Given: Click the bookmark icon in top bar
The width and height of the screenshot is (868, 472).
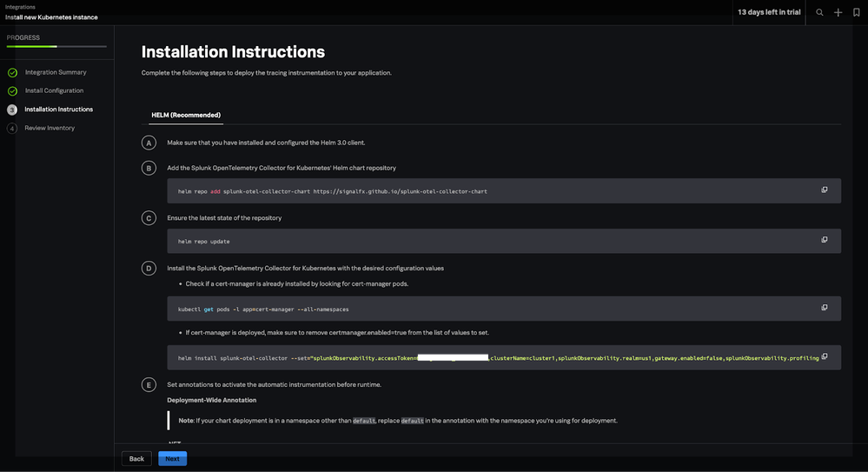Looking at the screenshot, I should pos(857,12).
